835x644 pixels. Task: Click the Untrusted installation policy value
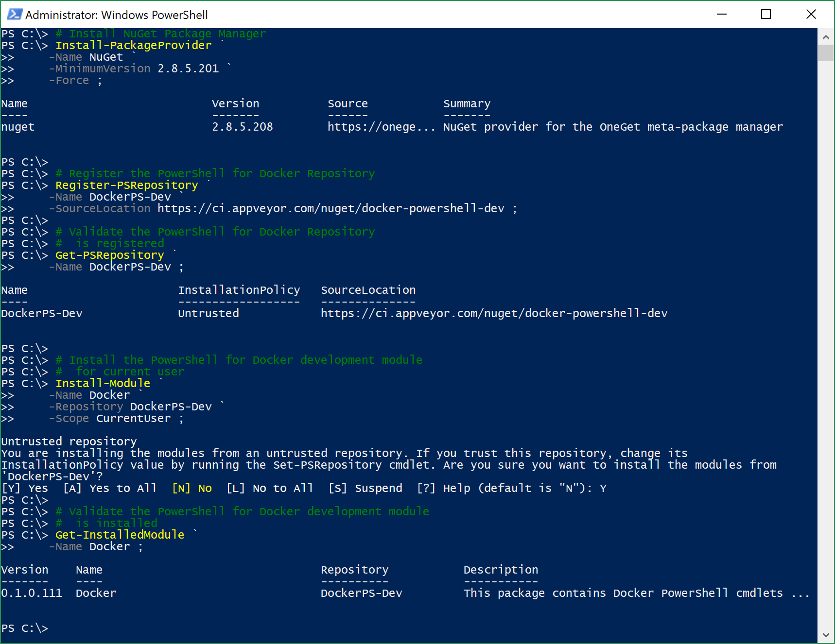209,313
